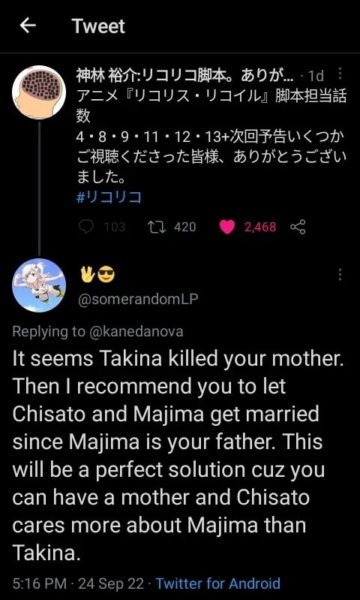360x600 pixels.
Task: Select the emoji display name of the replier
Action: (x=97, y=274)
